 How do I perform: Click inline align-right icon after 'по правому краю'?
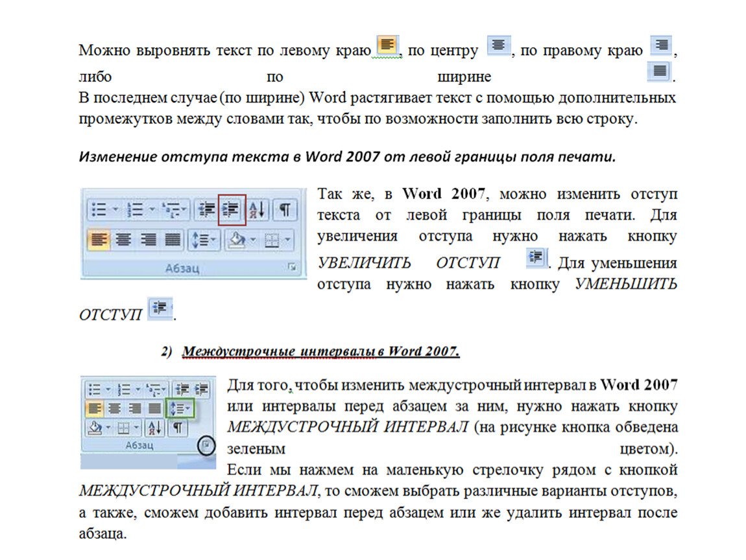point(661,45)
